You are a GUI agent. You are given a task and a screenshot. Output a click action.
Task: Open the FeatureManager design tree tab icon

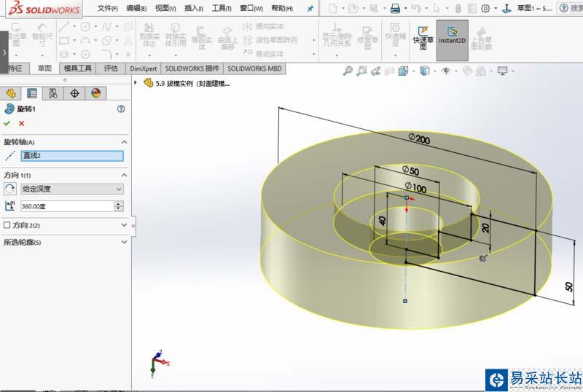click(x=11, y=93)
